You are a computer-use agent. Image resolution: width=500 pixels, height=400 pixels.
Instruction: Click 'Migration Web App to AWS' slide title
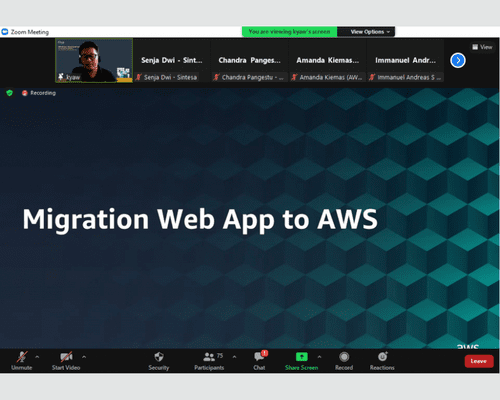pyautogui.click(x=200, y=220)
